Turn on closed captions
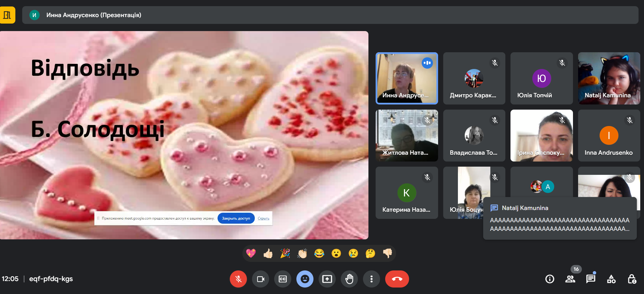The image size is (644, 294). (x=283, y=279)
